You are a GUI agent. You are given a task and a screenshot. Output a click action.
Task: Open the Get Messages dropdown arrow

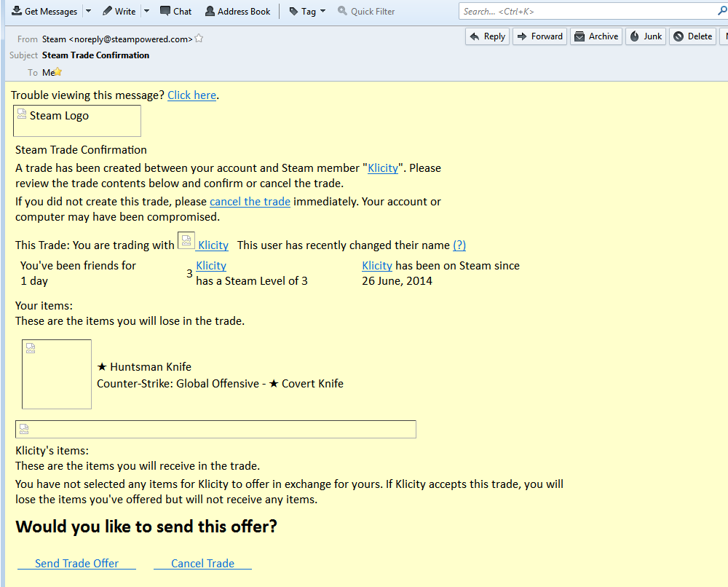click(x=88, y=12)
